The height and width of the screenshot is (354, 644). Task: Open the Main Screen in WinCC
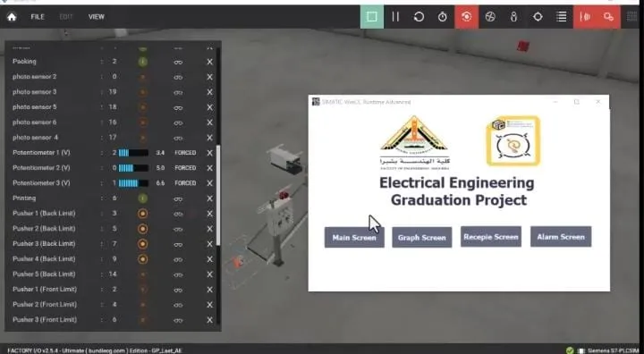coord(354,238)
